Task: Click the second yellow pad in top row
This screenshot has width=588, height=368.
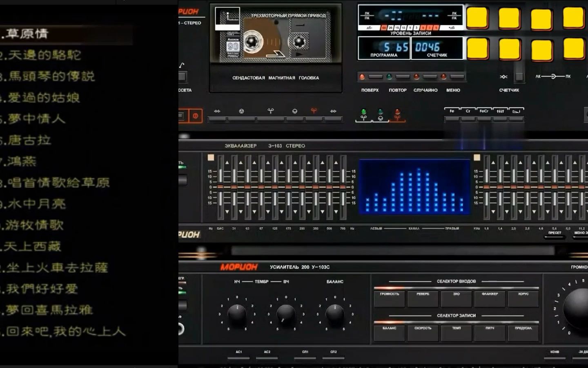Action: [509, 18]
